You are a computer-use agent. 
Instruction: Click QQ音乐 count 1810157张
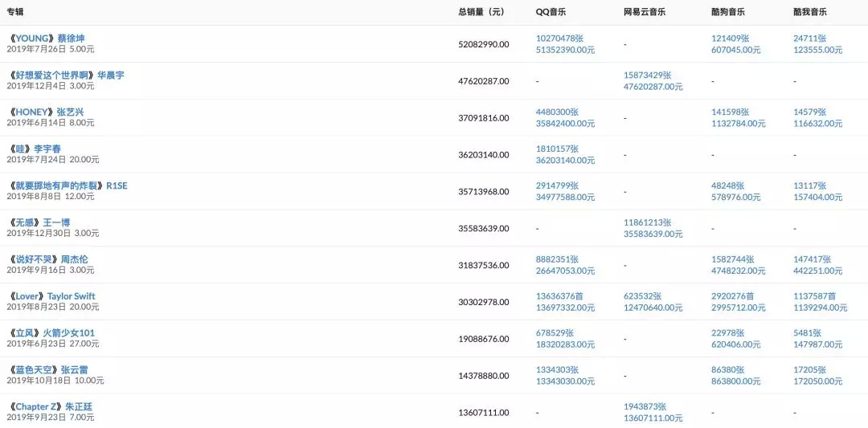tap(557, 149)
